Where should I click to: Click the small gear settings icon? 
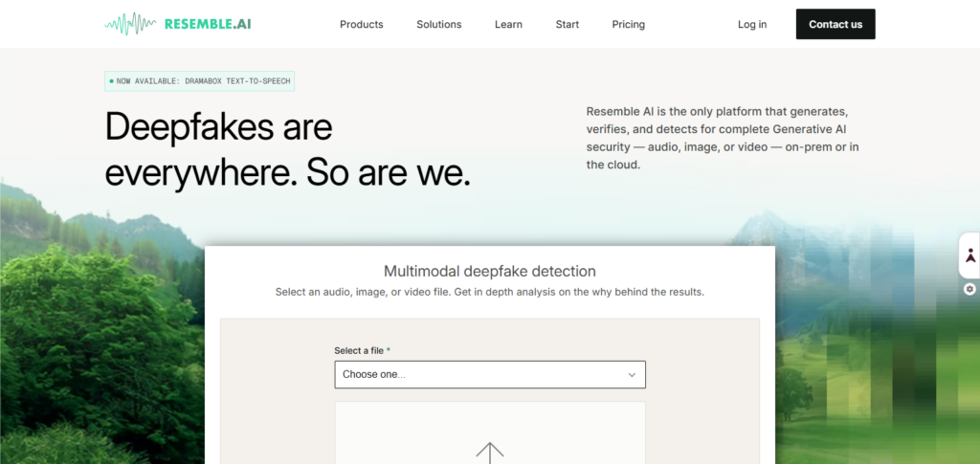(969, 289)
